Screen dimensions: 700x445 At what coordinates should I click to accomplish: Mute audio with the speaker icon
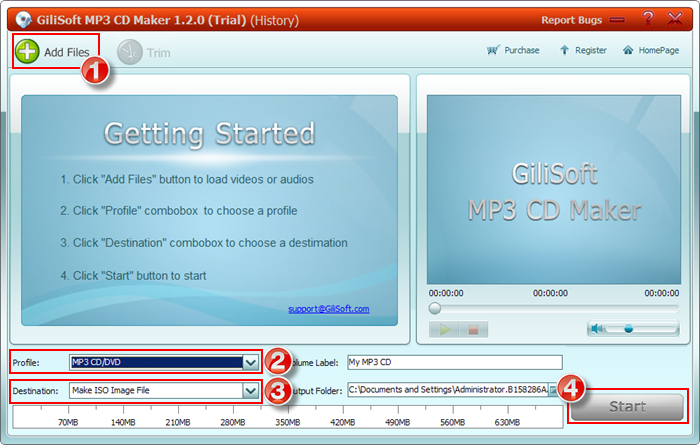click(597, 327)
